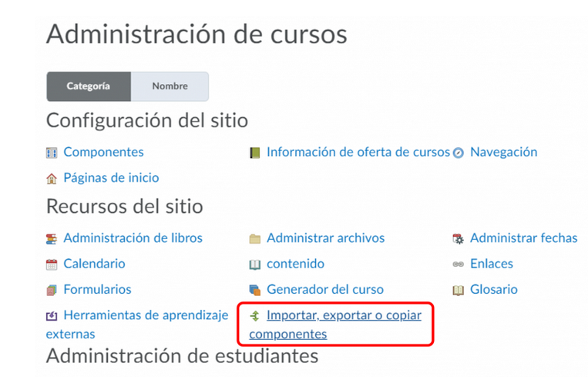The image size is (588, 377).
Task: Click the Administrar fechas calendar gear icon
Action: point(459,238)
